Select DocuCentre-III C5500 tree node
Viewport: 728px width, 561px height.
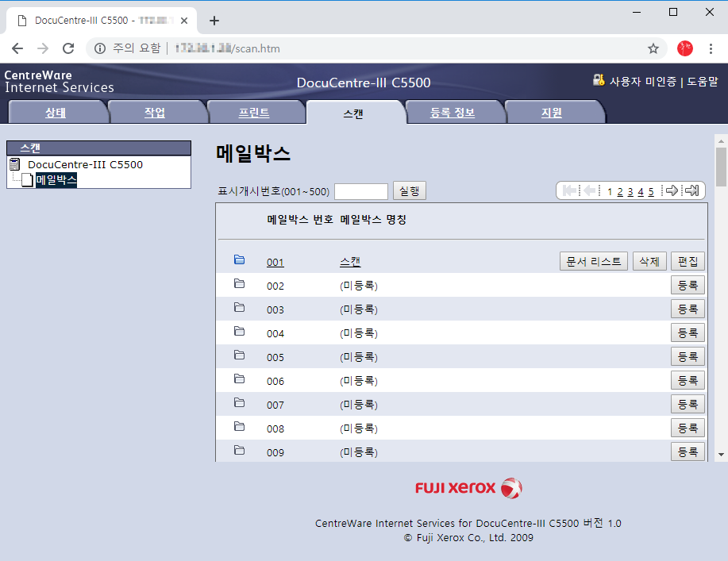click(x=86, y=164)
